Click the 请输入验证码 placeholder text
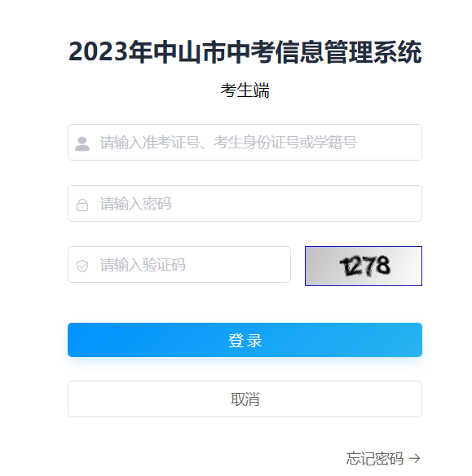Image resolution: width=472 pixels, height=476 pixels. coord(143,264)
